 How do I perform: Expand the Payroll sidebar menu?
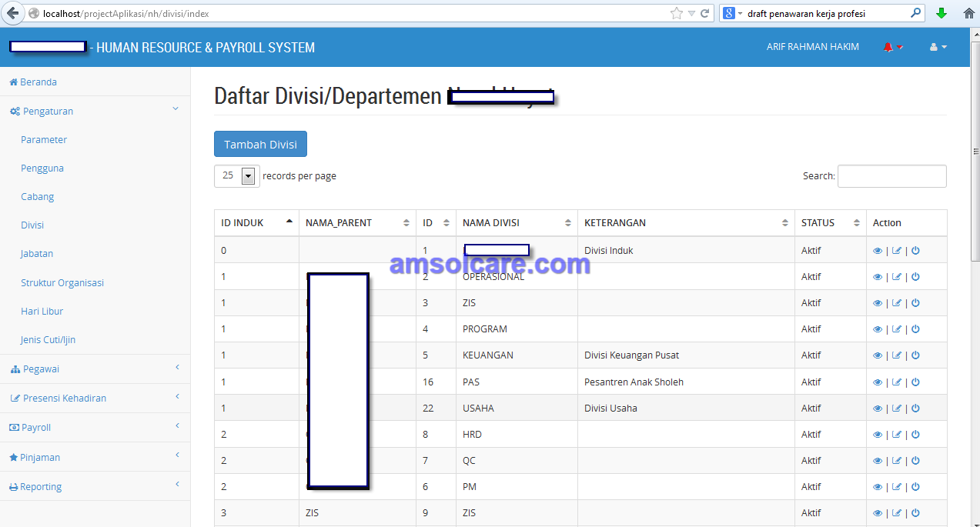[95, 427]
